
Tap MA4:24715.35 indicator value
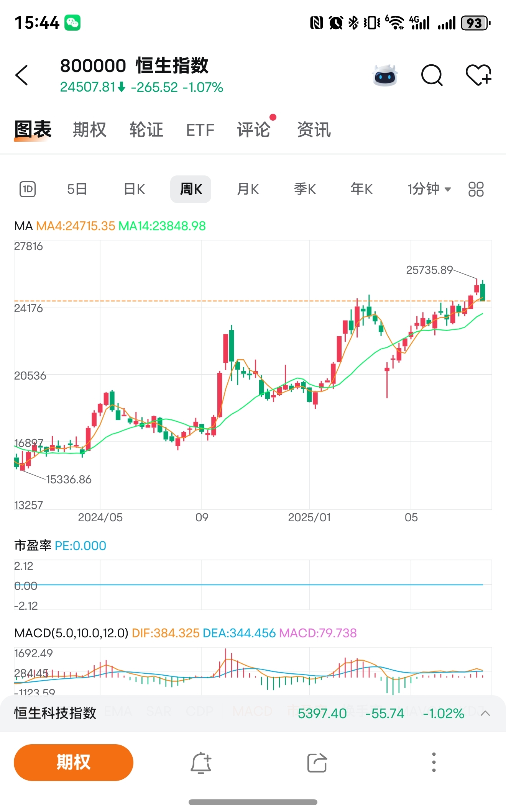click(76, 226)
